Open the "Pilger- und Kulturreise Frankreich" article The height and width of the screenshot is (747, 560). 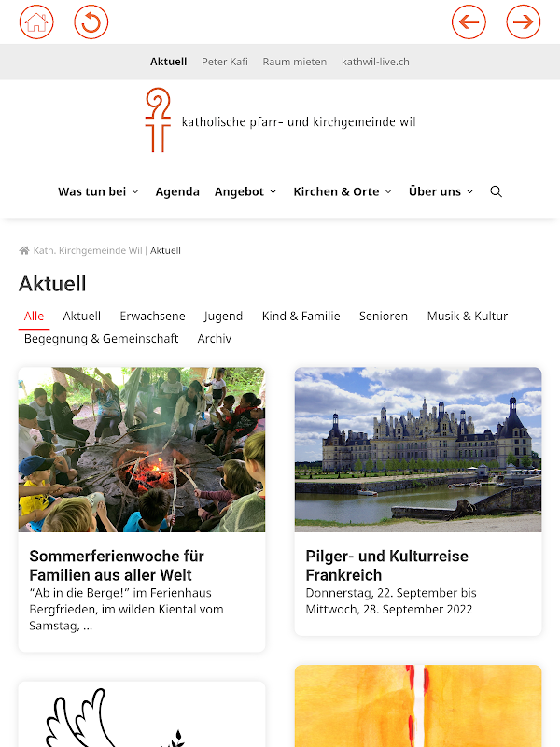(387, 566)
